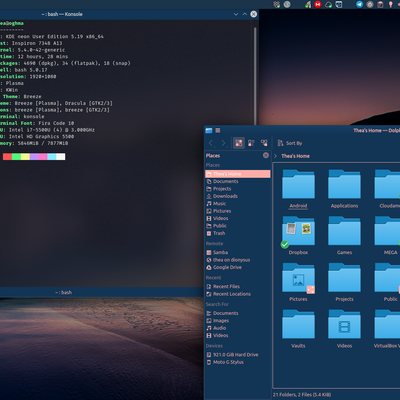The image size is (400, 400).
Task: Open Samba under Remote in sidebar
Action: [238, 252]
